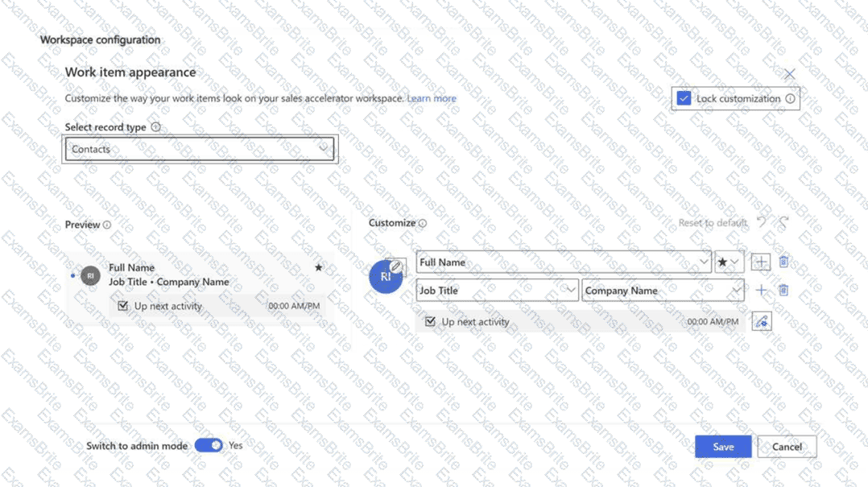The image size is (868, 487).
Task: Click the info icon next to Lock customization
Action: [790, 98]
